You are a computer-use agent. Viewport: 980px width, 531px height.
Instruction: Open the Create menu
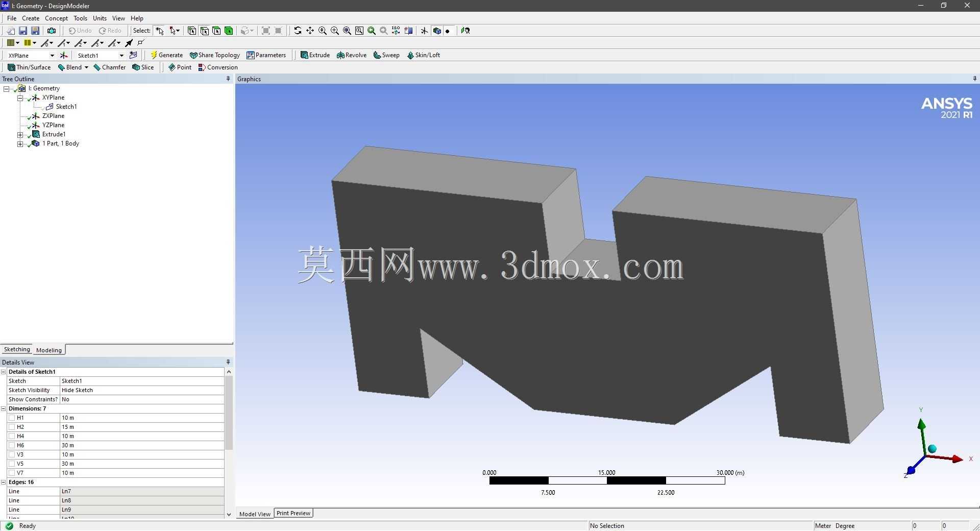[31, 18]
